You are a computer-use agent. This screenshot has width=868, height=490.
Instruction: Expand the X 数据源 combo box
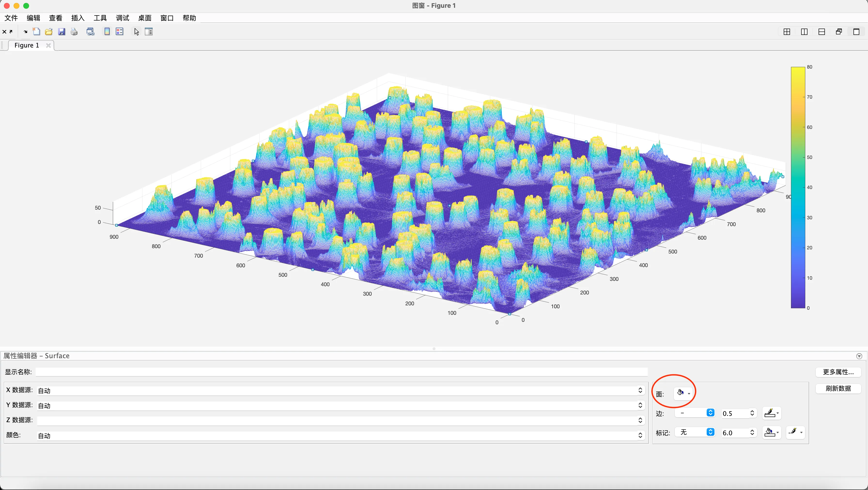(640, 390)
